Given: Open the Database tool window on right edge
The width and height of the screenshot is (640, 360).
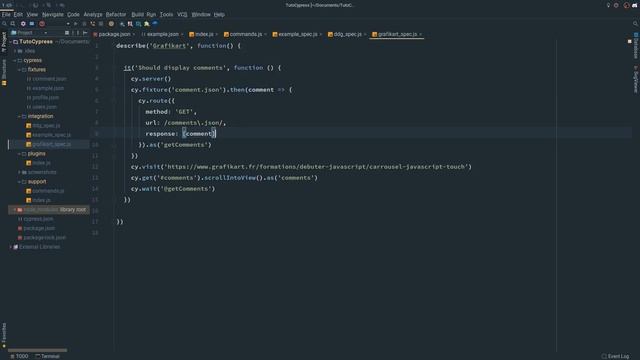Looking at the screenshot, I should pos(636,46).
